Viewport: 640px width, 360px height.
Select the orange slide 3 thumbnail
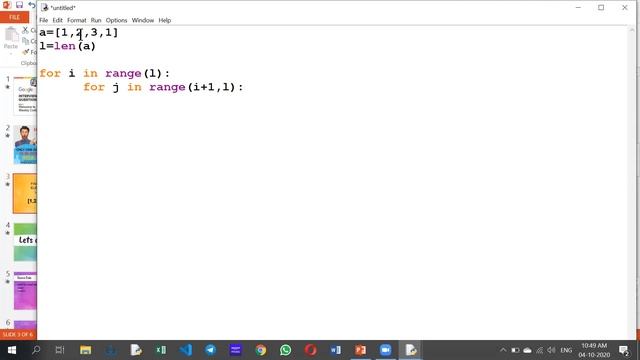[x=25, y=193]
